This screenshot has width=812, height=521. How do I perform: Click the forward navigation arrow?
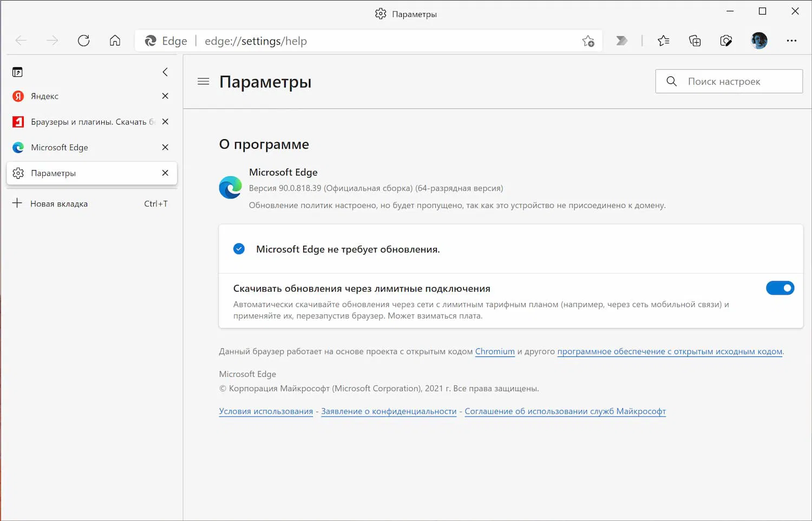(52, 41)
